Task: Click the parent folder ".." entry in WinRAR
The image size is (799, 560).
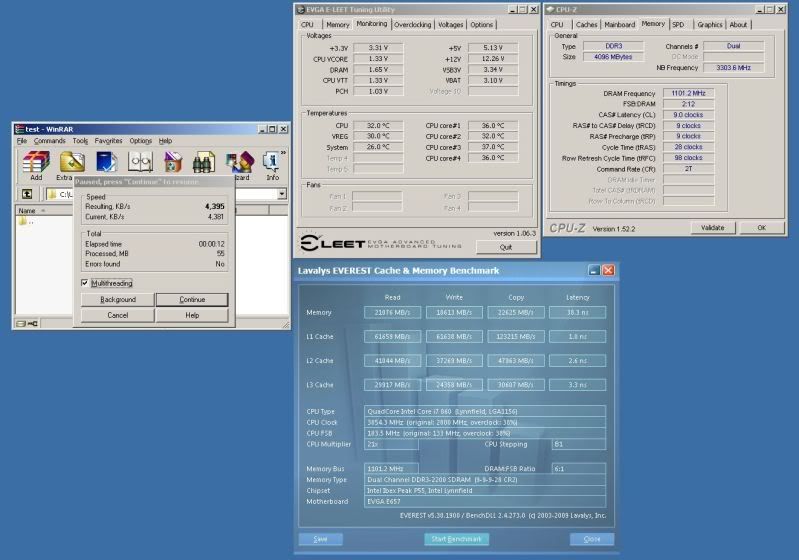Action: tap(25, 222)
